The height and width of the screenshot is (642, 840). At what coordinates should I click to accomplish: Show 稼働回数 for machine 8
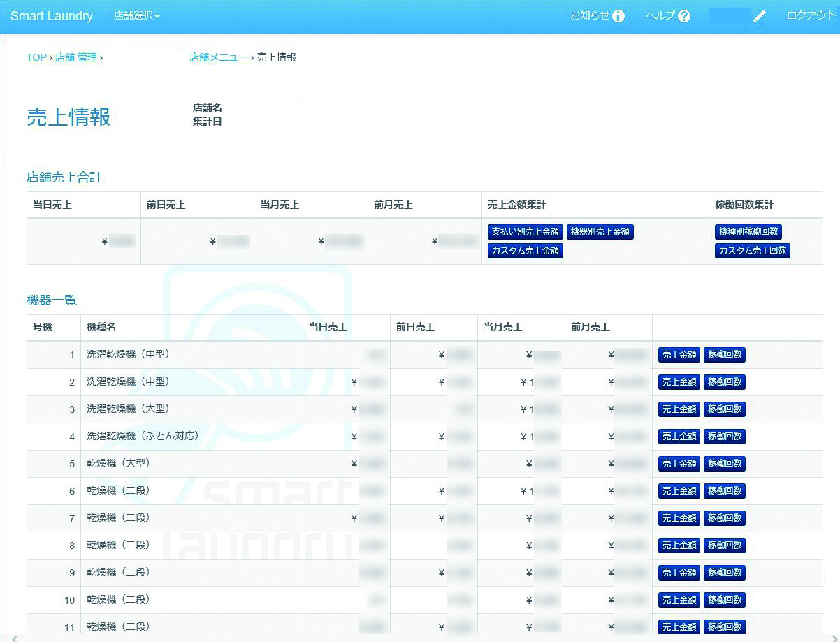pyautogui.click(x=725, y=546)
